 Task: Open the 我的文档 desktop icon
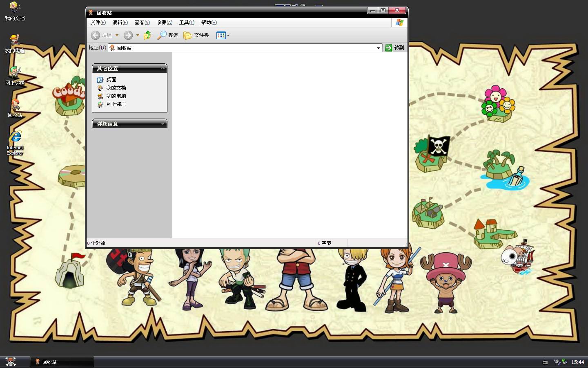click(x=15, y=11)
